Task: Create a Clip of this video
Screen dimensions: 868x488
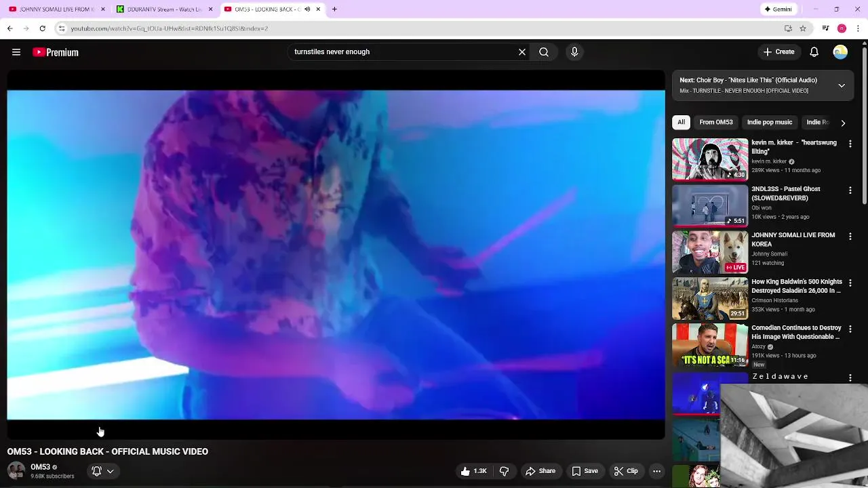Action: (626, 471)
